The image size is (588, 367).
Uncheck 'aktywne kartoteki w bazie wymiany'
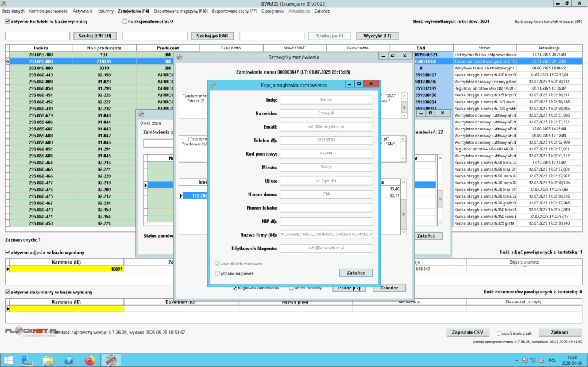point(7,21)
